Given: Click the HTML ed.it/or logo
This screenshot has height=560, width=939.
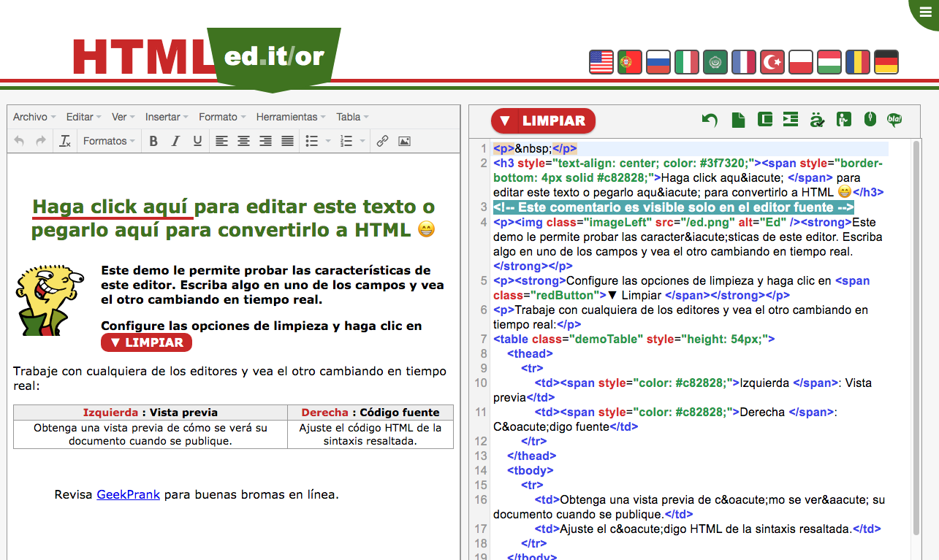Looking at the screenshot, I should point(207,58).
